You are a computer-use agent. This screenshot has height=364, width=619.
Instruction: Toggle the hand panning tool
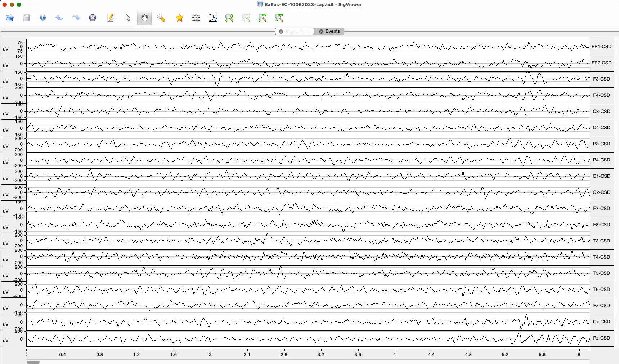tap(144, 18)
